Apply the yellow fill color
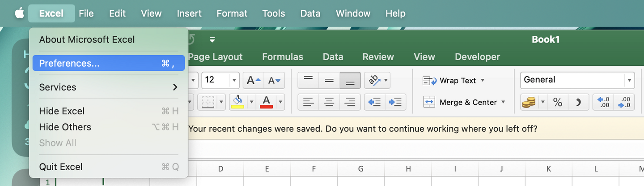The width and height of the screenshot is (644, 186). [237, 102]
